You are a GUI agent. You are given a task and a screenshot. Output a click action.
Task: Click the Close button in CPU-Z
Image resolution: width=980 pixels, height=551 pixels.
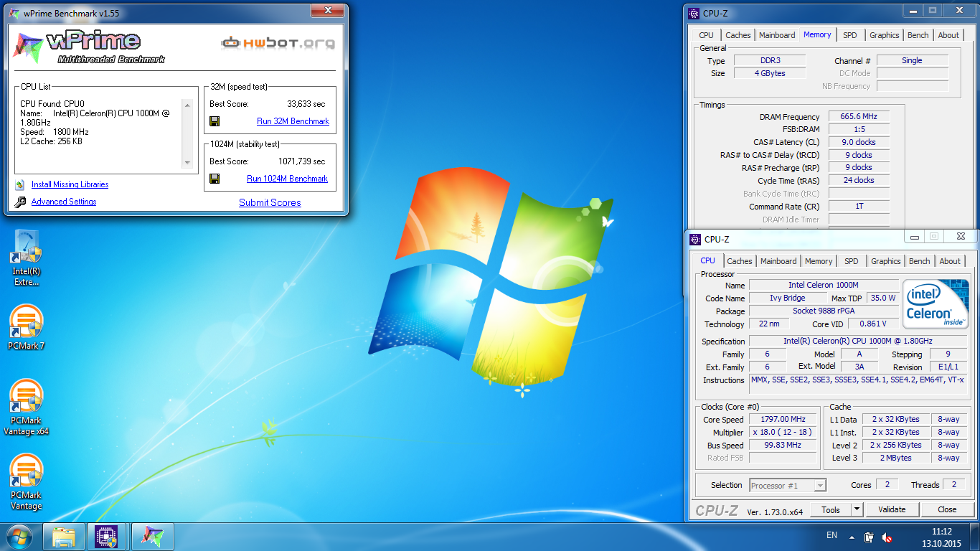click(x=947, y=509)
